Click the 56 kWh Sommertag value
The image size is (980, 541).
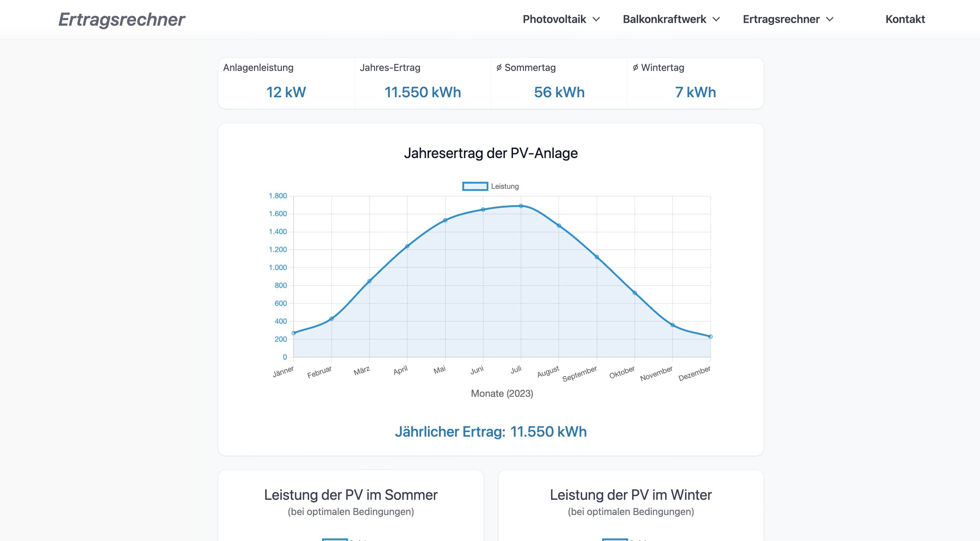[x=559, y=92]
